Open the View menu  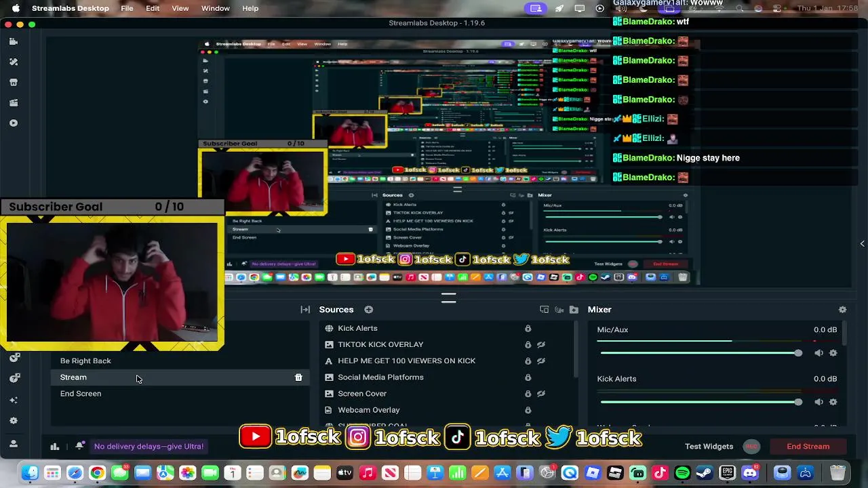[x=180, y=8]
